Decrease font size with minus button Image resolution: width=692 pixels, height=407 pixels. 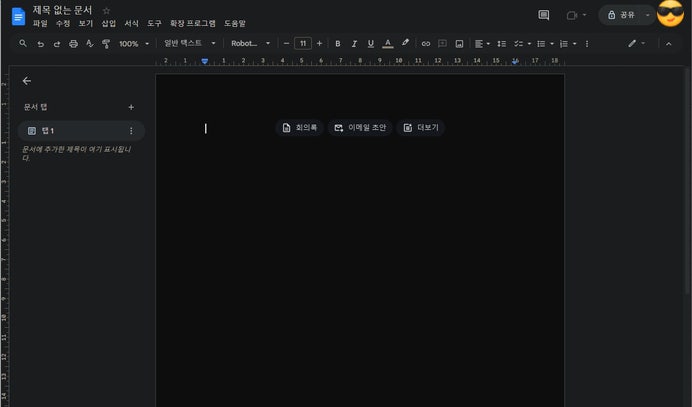pos(286,43)
